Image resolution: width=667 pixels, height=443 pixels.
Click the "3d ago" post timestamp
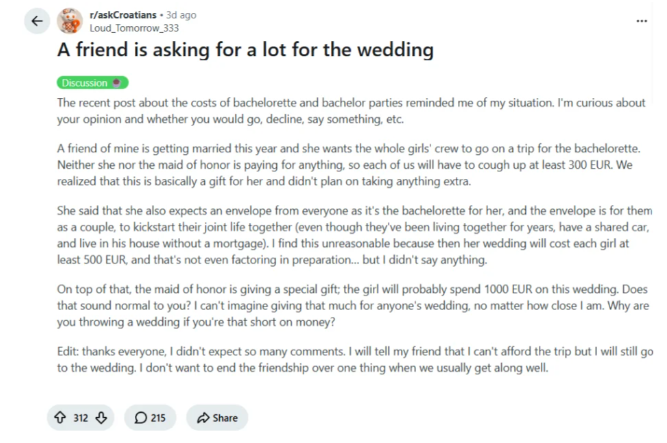tap(181, 15)
